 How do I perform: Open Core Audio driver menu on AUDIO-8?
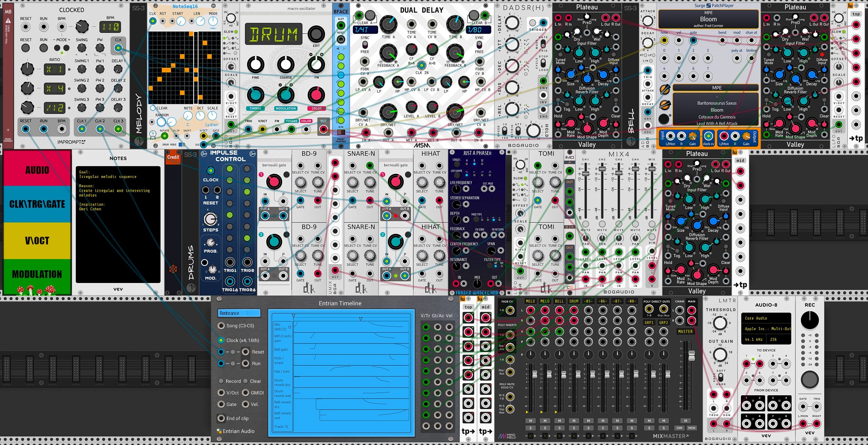pos(766,318)
